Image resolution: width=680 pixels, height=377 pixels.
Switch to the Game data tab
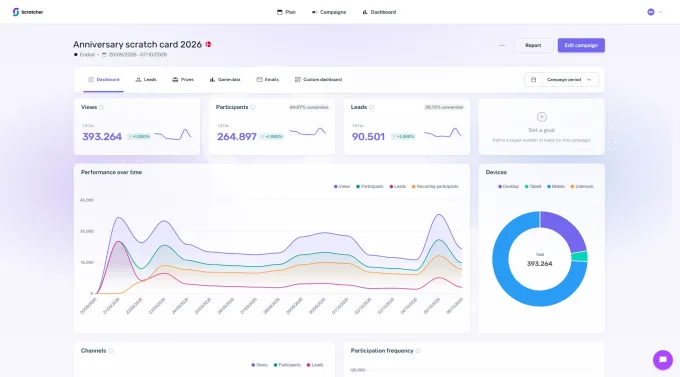pyautogui.click(x=225, y=79)
